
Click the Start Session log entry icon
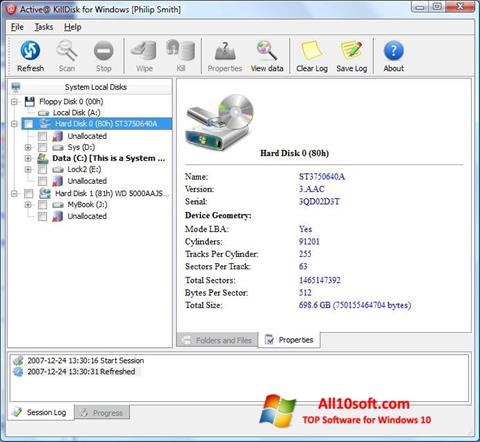(18, 360)
